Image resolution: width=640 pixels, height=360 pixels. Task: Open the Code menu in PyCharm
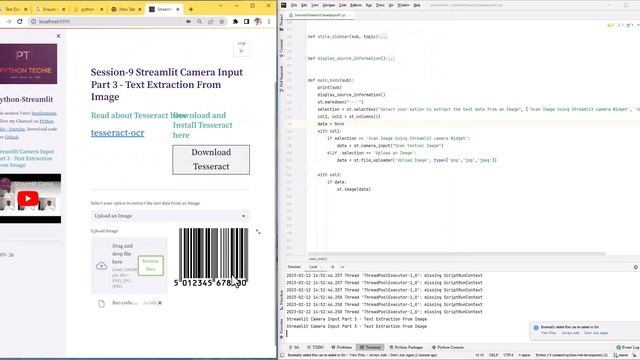[x=342, y=5]
